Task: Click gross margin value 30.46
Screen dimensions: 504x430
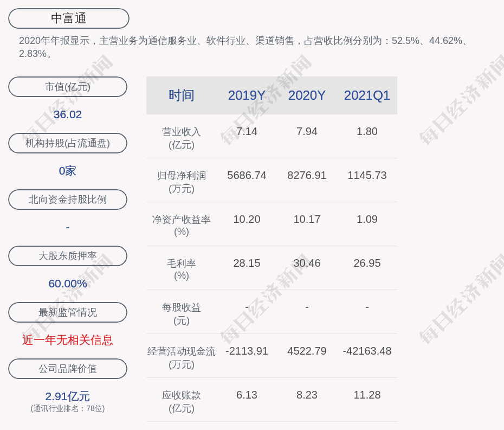Action: (307, 264)
